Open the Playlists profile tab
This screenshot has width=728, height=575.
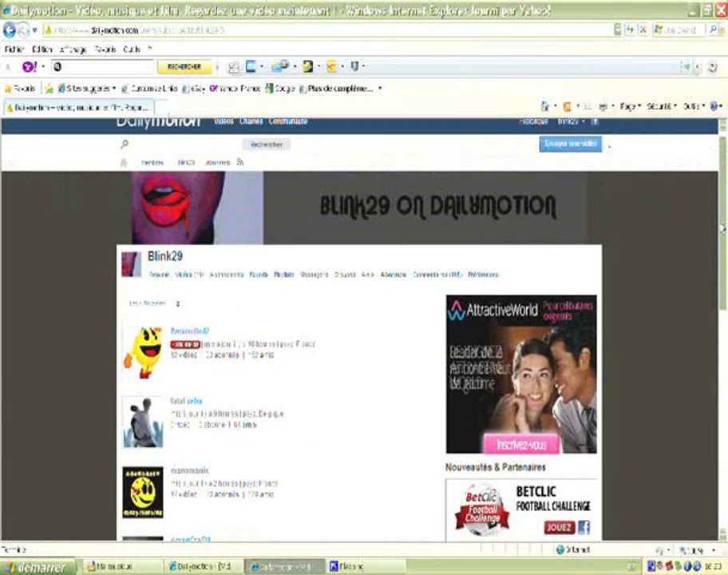283,275
